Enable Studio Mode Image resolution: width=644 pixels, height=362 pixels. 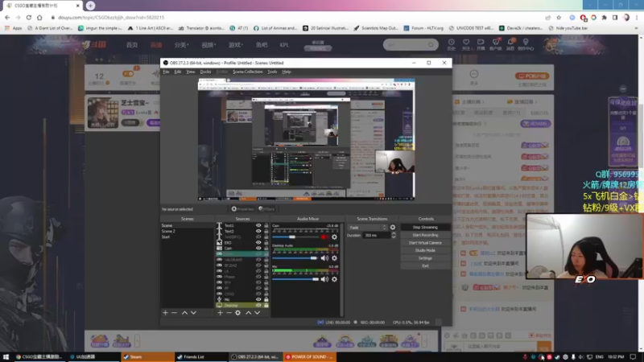(425, 250)
